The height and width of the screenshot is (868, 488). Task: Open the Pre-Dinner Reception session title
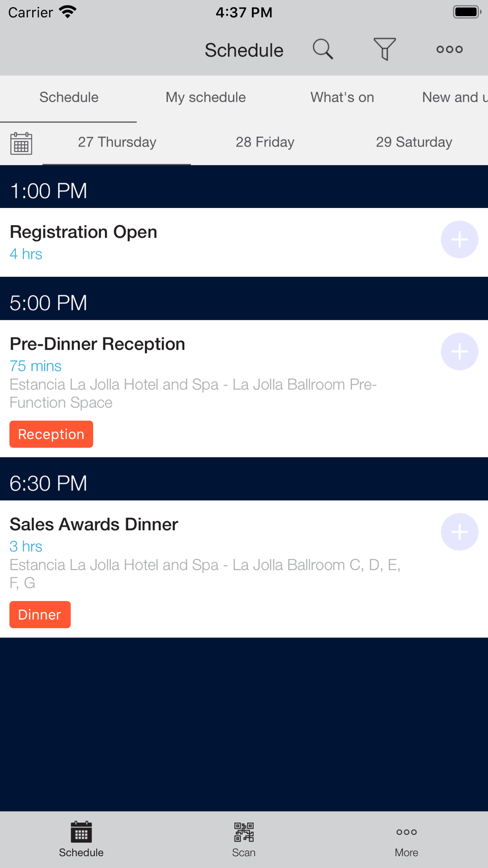pos(97,344)
